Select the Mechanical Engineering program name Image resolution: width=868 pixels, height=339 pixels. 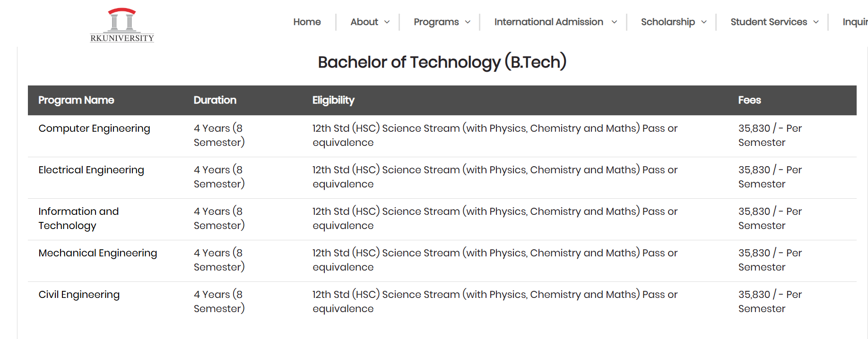[98, 253]
